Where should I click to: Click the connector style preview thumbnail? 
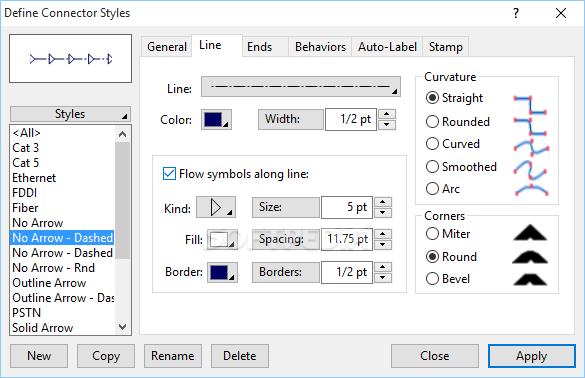pyautogui.click(x=71, y=59)
